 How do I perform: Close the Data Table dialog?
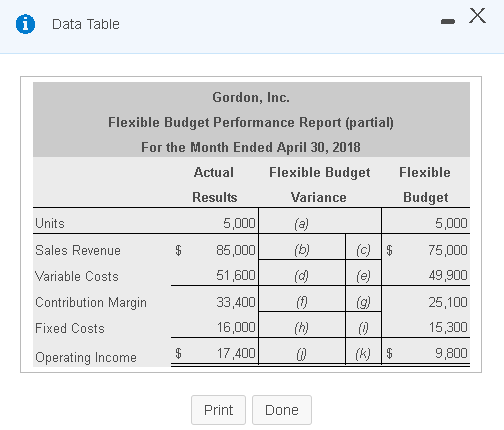click(x=477, y=16)
